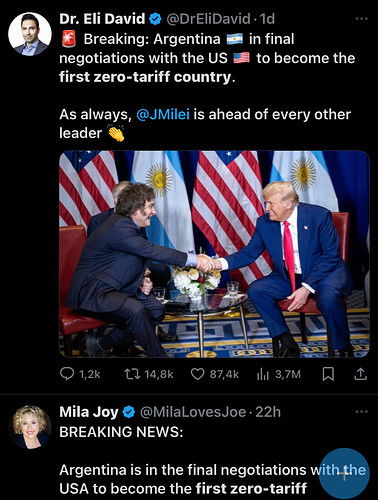Select the Mila Joy display name
The width and height of the screenshot is (378, 500).
89,412
